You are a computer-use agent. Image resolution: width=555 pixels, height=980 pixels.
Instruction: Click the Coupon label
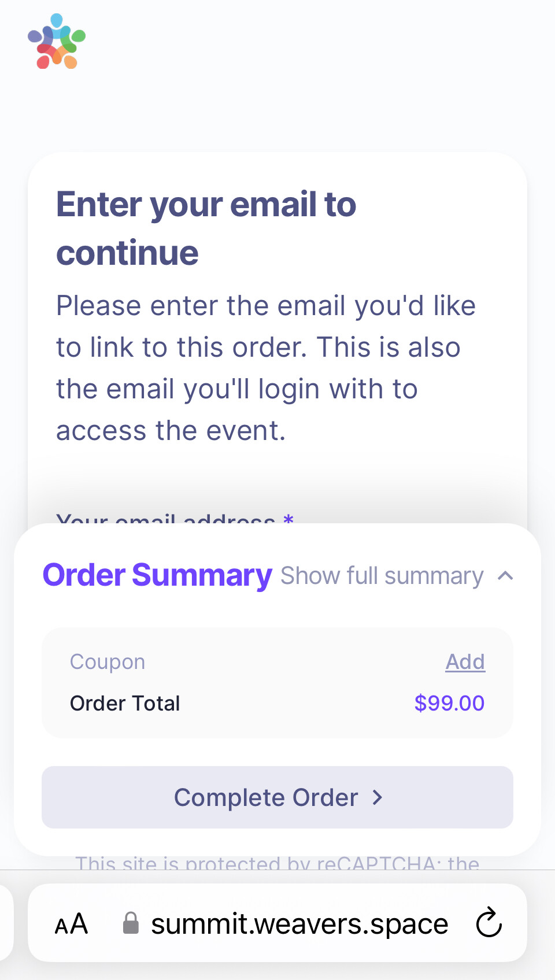108,662
